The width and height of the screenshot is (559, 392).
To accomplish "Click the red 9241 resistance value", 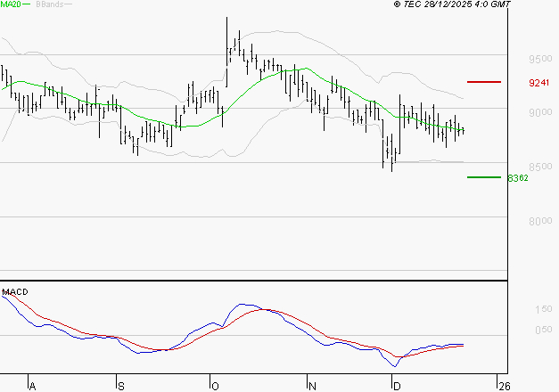I will pyautogui.click(x=539, y=83).
